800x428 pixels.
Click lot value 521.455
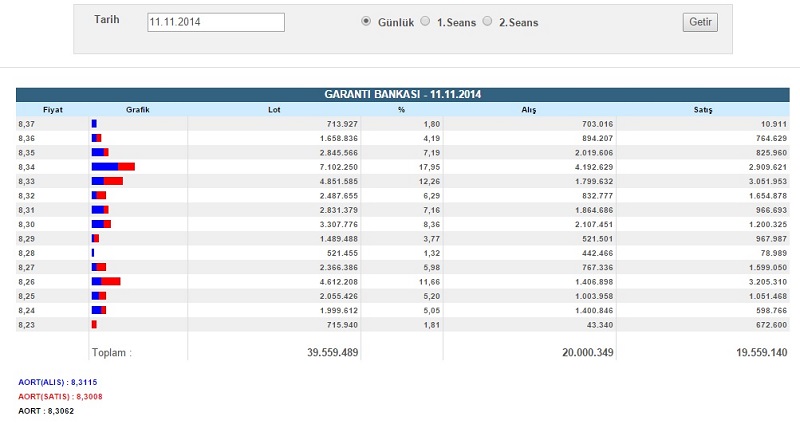tap(342, 253)
